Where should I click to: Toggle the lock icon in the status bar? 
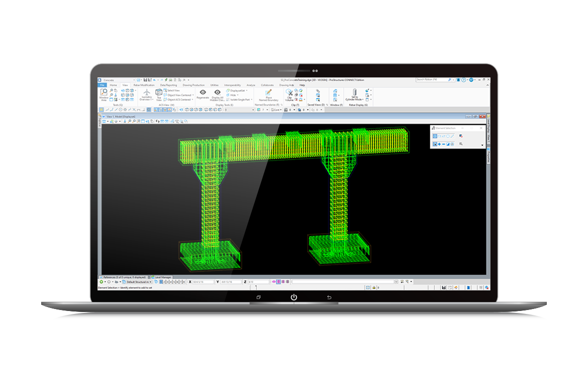(374, 286)
